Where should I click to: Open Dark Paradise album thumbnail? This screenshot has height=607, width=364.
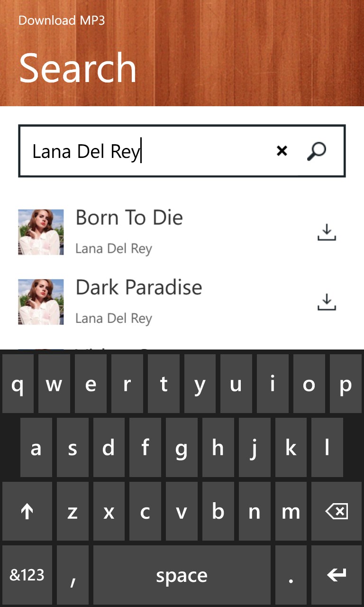41,302
